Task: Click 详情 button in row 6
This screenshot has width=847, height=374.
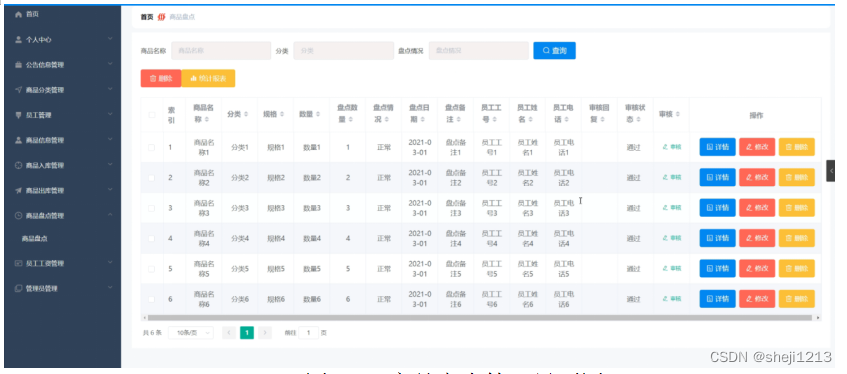Action: (x=717, y=299)
